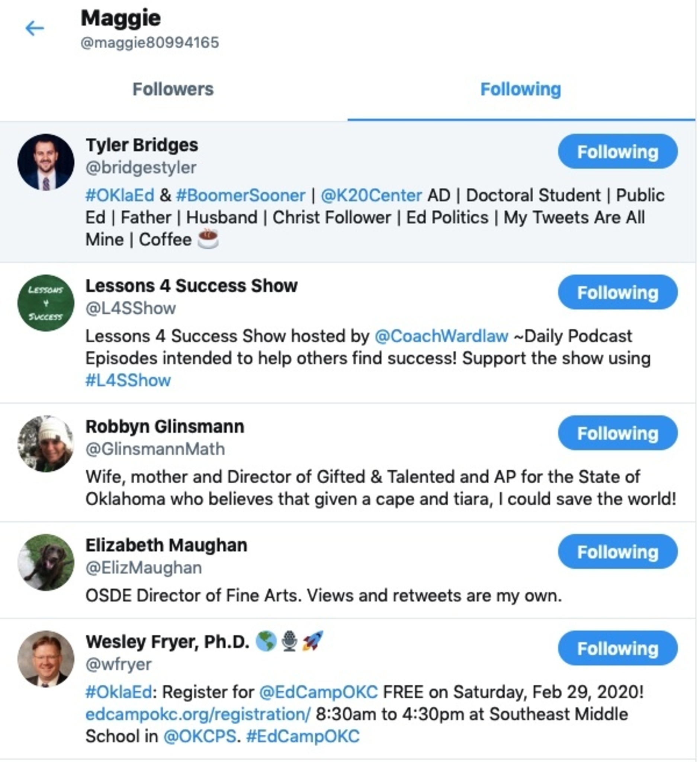Switch to the Followers tab
700x762 pixels.
[x=173, y=89]
